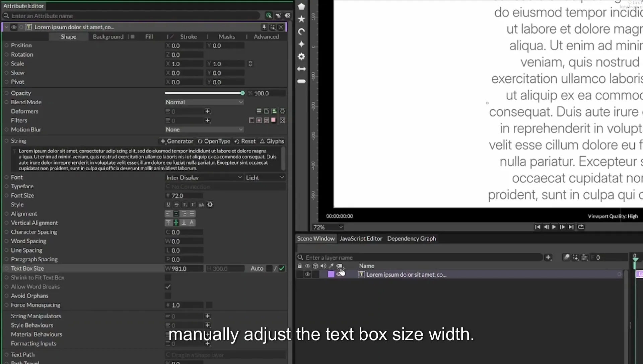This screenshot has height=364, width=643.
Task: Open the Light font weight dropdown
Action: [x=265, y=178]
